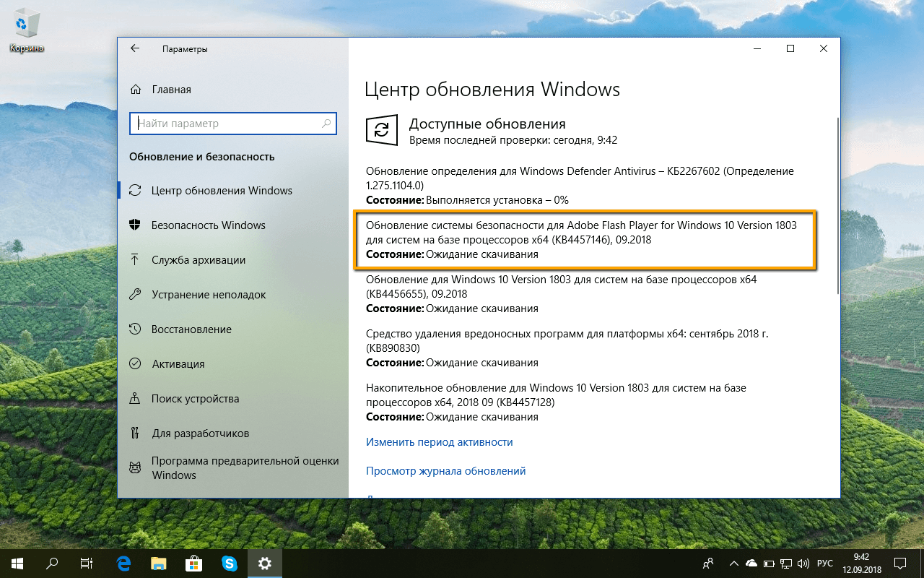924x578 pixels.
Task: Open the Просмотр журнала обновлений link
Action: click(445, 470)
